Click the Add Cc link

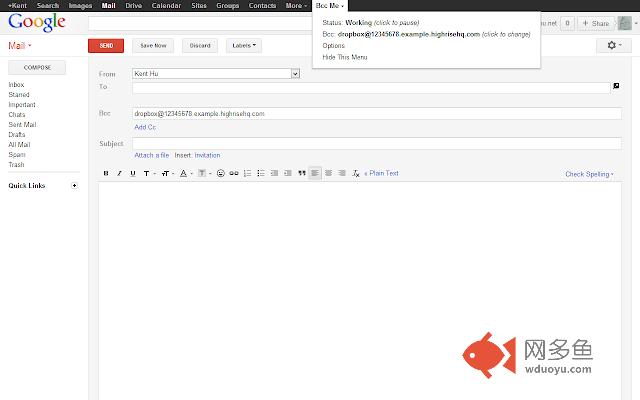pos(145,127)
